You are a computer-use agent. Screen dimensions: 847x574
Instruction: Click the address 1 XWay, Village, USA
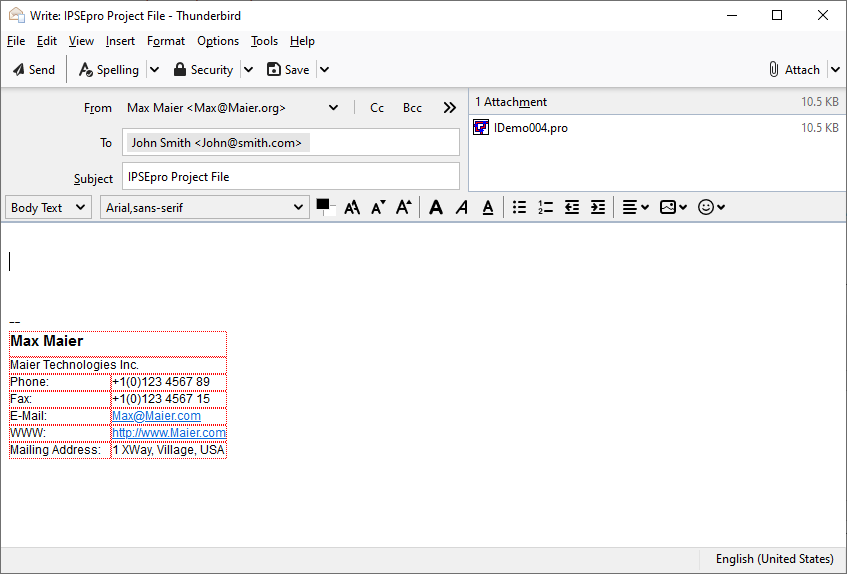[168, 450]
